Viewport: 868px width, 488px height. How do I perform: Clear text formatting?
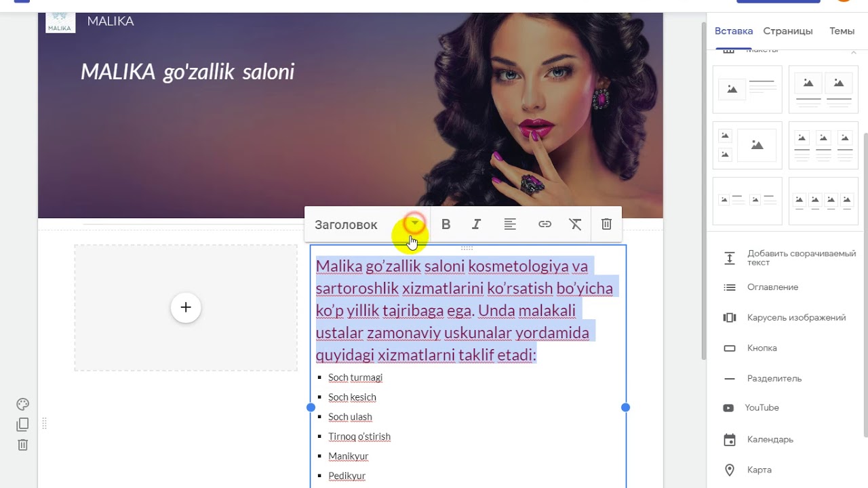[x=575, y=224]
